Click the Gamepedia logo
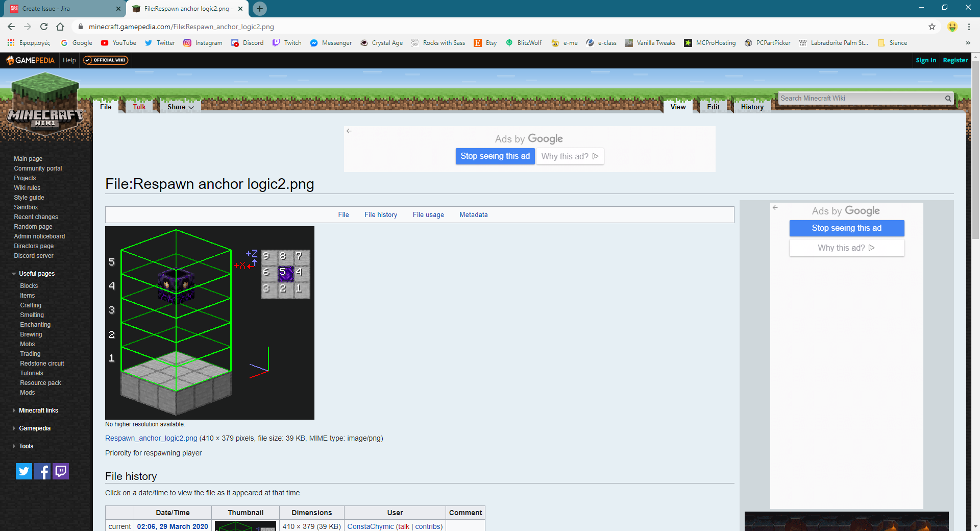Image resolution: width=980 pixels, height=531 pixels. [30, 60]
